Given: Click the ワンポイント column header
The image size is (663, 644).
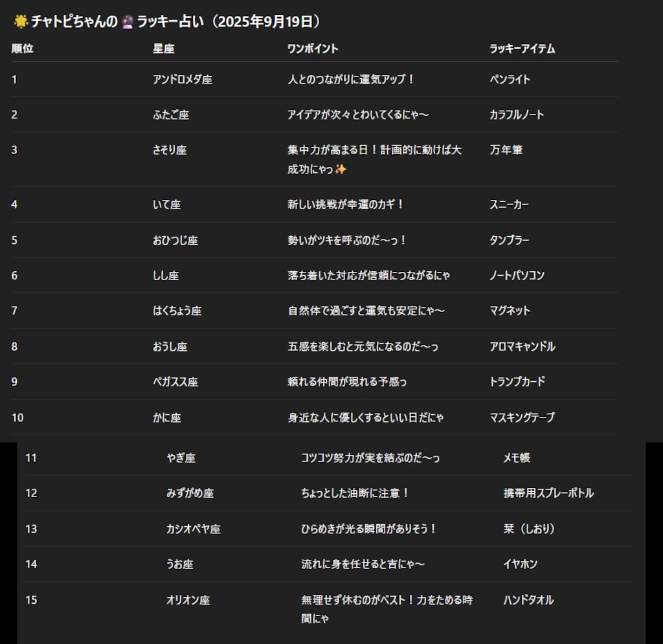Looking at the screenshot, I should tap(313, 49).
